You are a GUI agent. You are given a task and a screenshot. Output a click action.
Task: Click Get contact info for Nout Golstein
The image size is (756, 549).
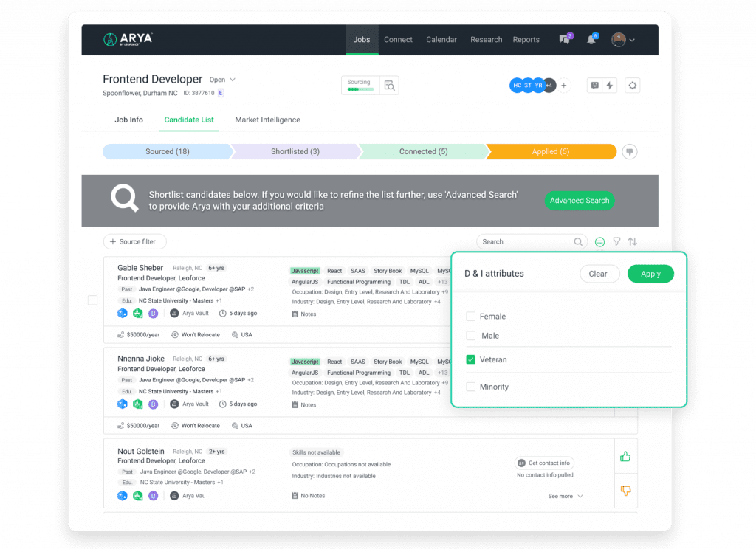544,463
